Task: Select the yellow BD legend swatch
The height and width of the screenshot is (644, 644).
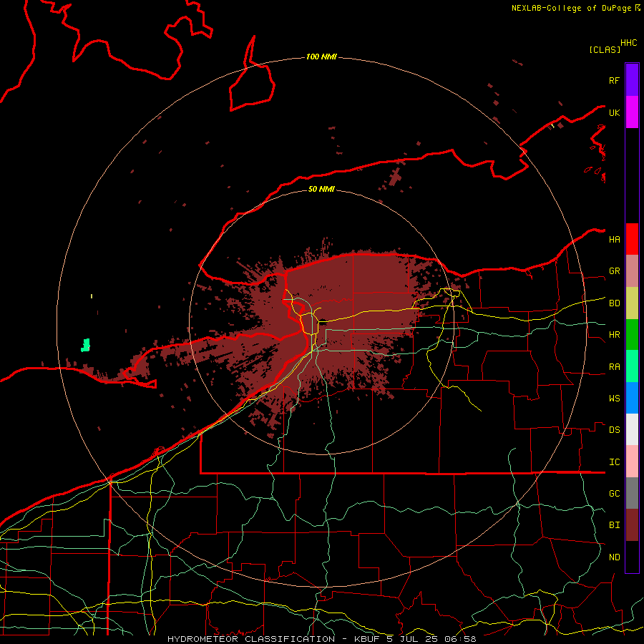Action: 632,303
